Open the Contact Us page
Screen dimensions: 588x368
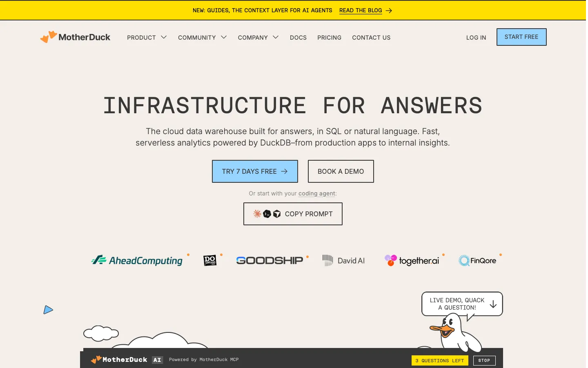(371, 38)
